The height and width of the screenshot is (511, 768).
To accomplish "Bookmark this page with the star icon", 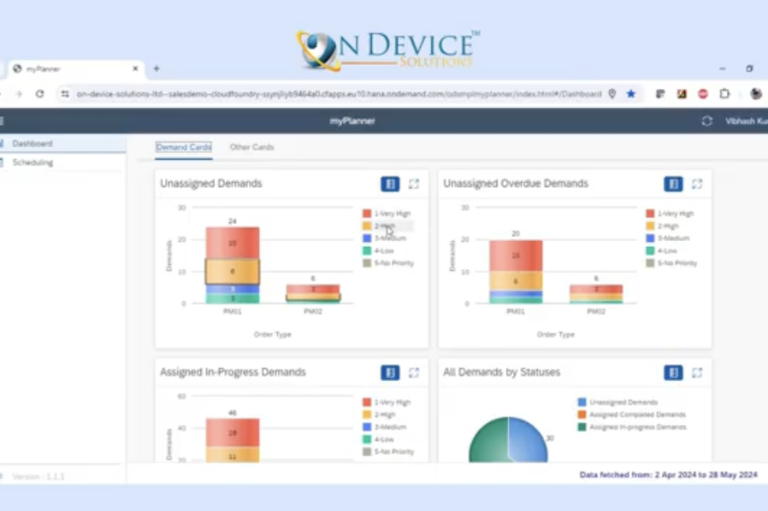I will (x=631, y=93).
